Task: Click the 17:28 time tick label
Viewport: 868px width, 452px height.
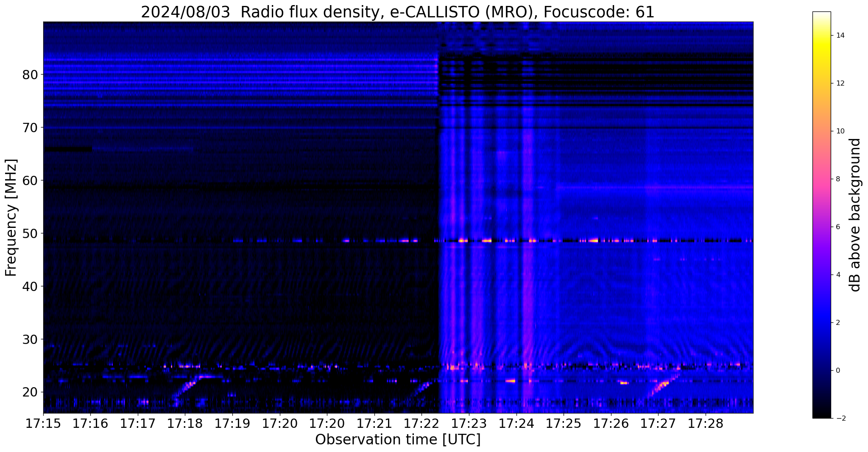Action: coord(705,424)
